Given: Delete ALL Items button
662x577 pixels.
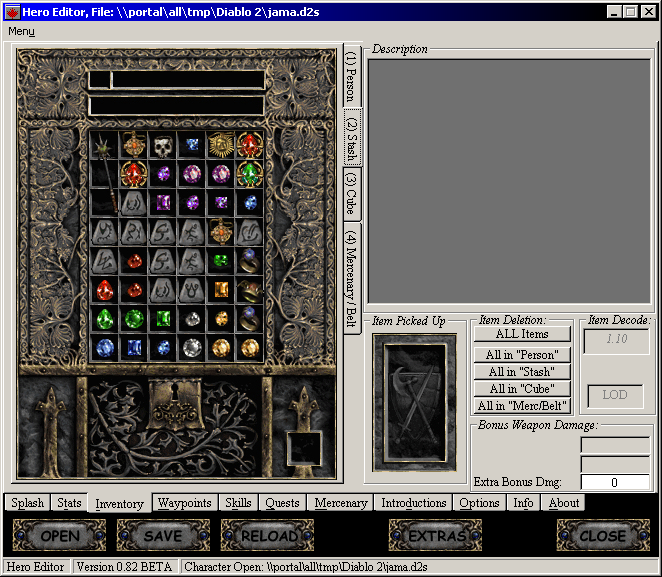Looking at the screenshot, I should click(x=522, y=334).
